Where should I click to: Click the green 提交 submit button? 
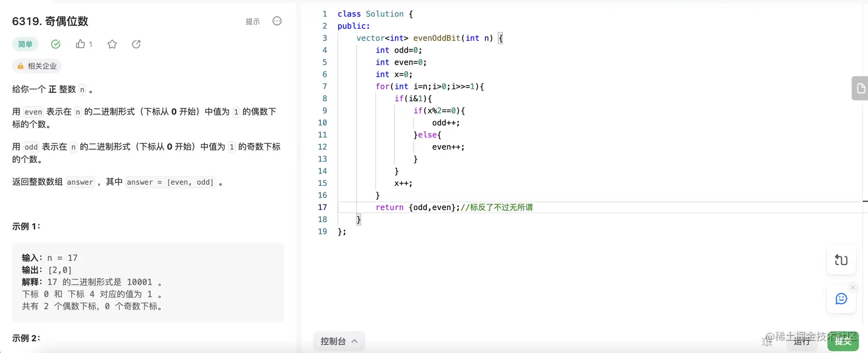tap(843, 342)
